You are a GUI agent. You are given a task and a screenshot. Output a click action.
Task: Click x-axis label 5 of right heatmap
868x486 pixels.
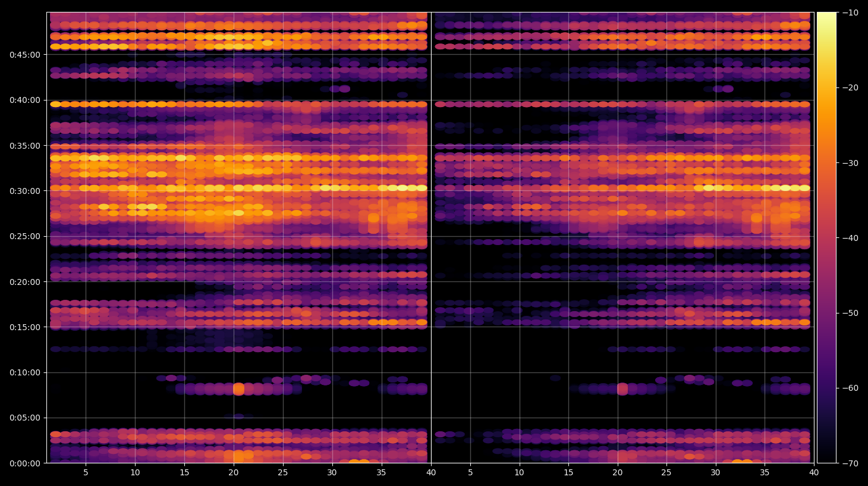point(470,473)
